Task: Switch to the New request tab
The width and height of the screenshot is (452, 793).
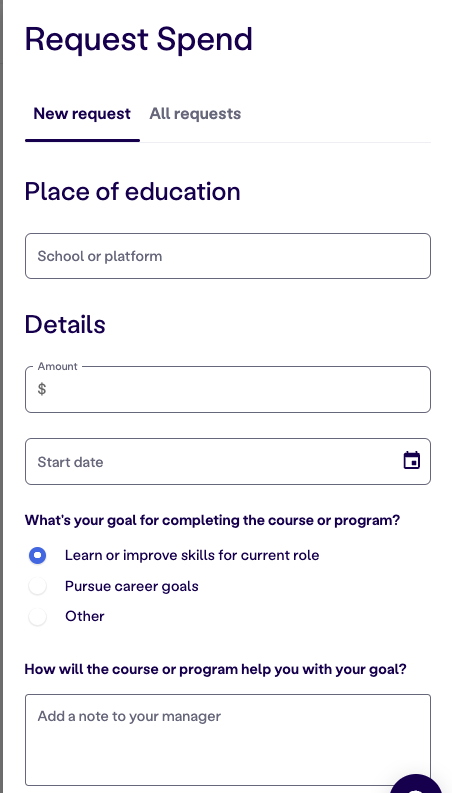Action: coord(82,114)
